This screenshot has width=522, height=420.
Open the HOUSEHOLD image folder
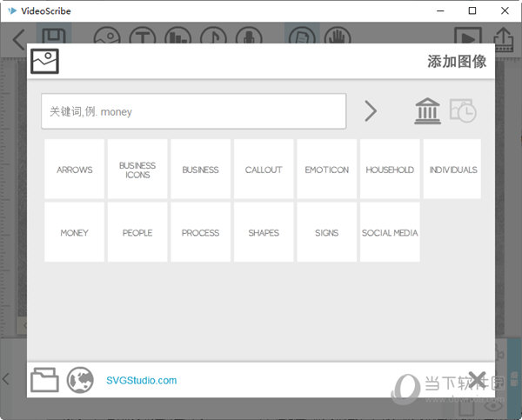(390, 170)
